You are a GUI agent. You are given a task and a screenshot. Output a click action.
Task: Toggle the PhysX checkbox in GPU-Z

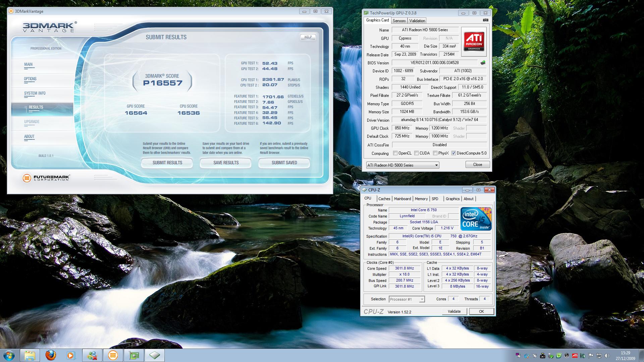coord(435,153)
